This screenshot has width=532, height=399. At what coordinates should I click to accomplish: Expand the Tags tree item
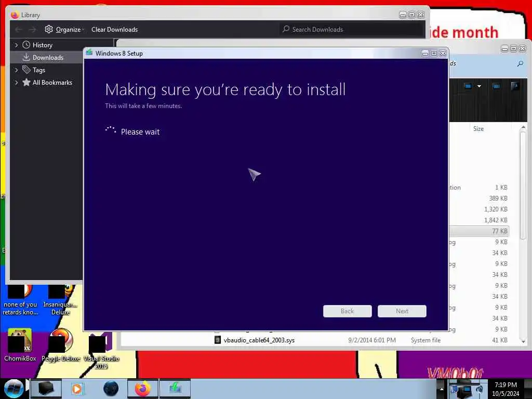click(16, 70)
